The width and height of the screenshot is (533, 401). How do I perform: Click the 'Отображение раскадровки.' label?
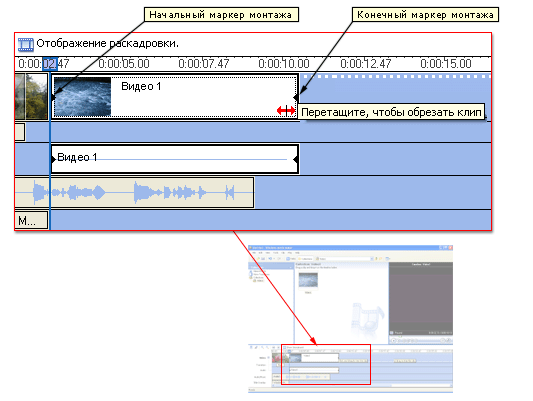107,43
